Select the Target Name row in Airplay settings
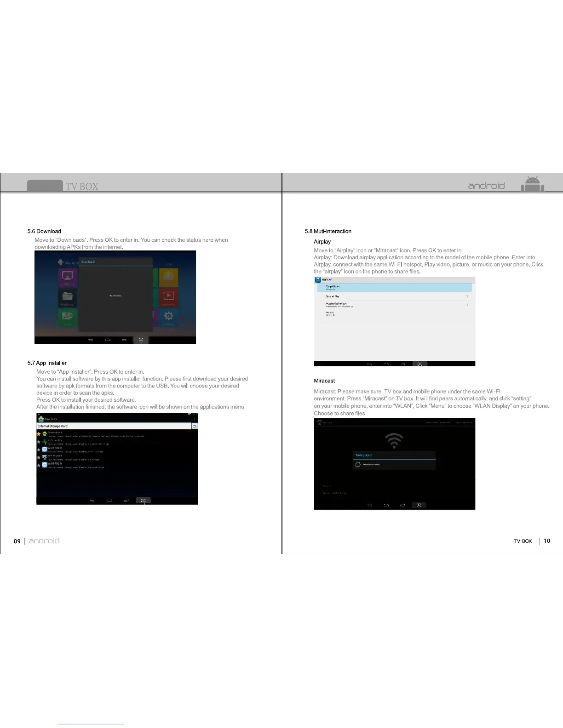This screenshot has width=563, height=728. click(x=395, y=288)
